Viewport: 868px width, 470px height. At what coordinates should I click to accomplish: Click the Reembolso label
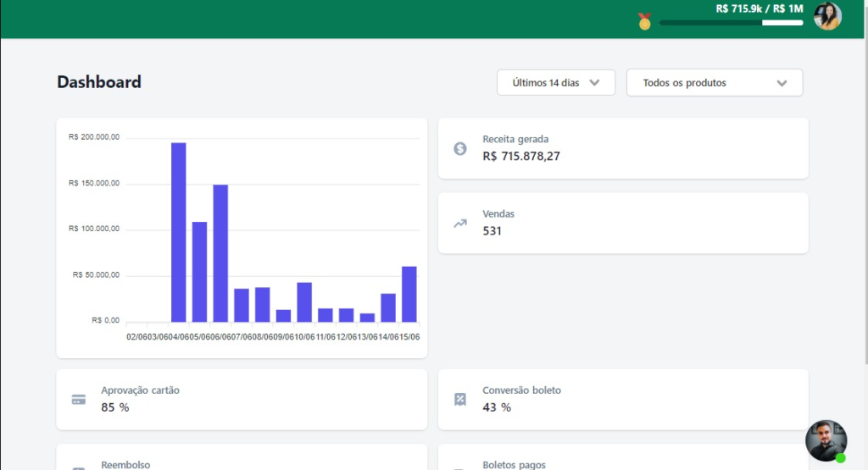point(125,464)
